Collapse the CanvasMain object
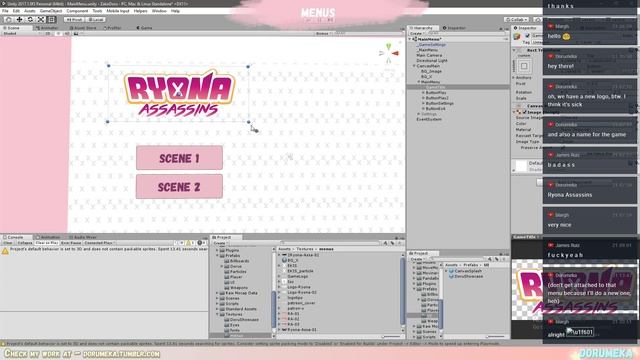The width and height of the screenshot is (640, 360). click(x=414, y=66)
